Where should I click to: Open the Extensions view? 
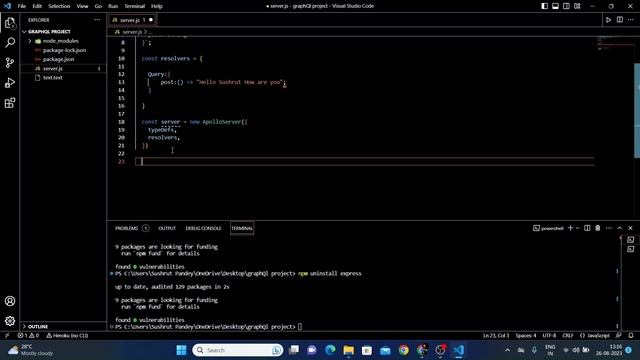(10, 103)
